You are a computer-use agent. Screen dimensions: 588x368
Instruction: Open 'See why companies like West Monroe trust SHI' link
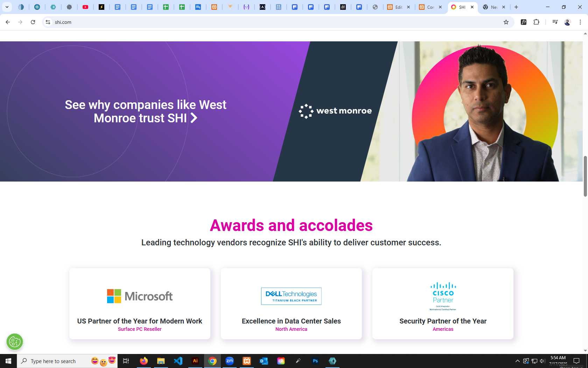click(x=146, y=111)
